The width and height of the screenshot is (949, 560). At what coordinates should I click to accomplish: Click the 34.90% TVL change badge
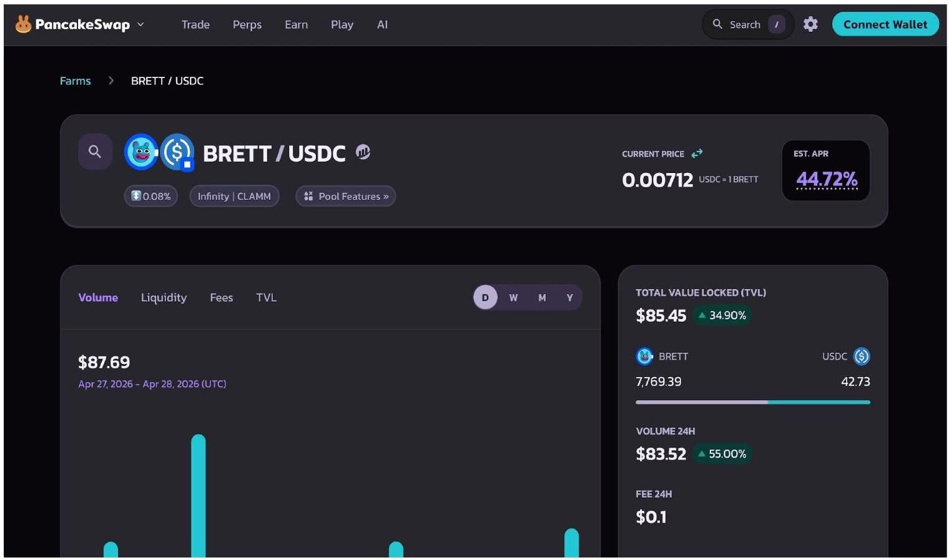[722, 315]
